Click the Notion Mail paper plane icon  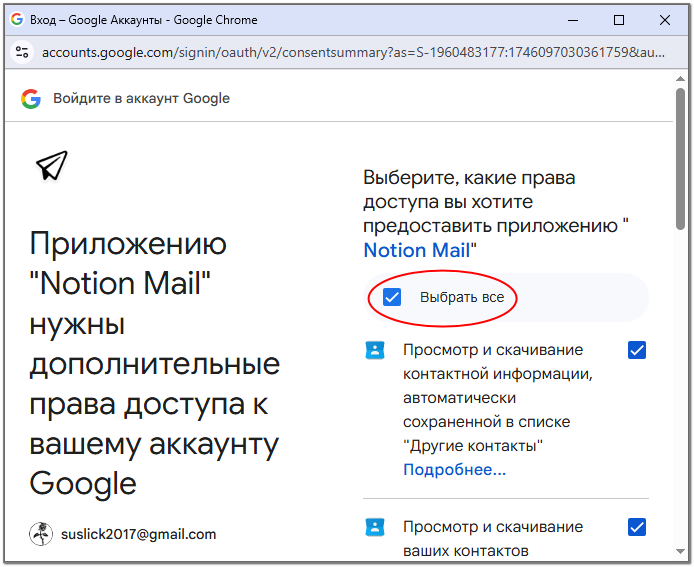click(x=52, y=166)
